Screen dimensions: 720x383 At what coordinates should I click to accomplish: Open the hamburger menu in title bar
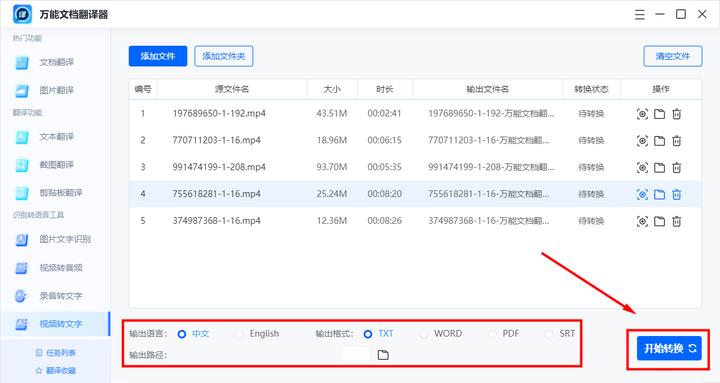[x=640, y=15]
